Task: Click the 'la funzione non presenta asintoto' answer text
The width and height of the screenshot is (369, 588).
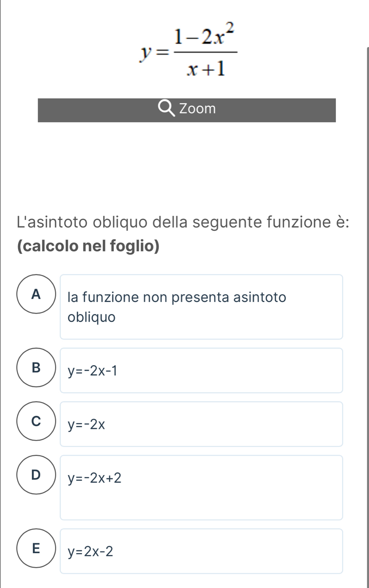Action: click(x=177, y=298)
